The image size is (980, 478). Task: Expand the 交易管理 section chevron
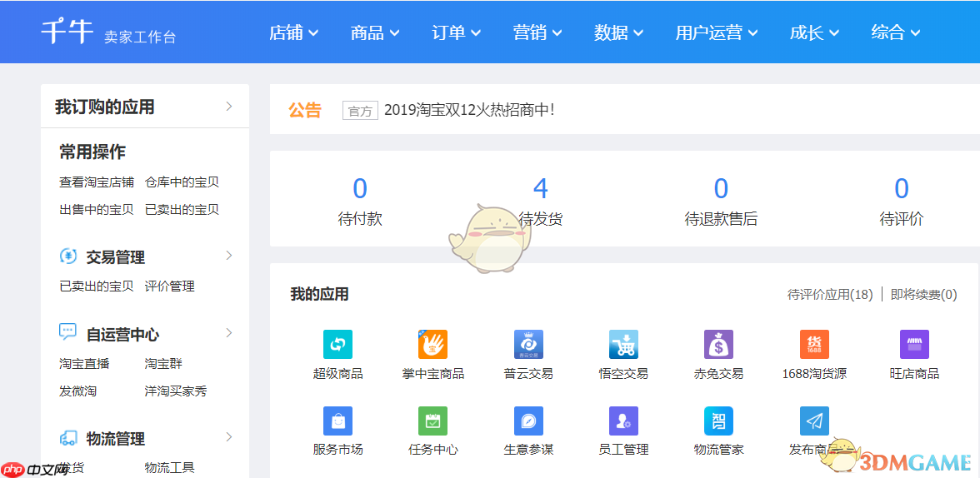point(228,255)
